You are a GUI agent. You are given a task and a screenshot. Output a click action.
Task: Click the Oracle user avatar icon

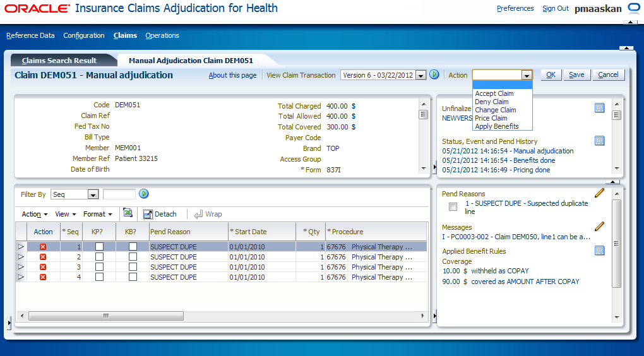(x=634, y=8)
